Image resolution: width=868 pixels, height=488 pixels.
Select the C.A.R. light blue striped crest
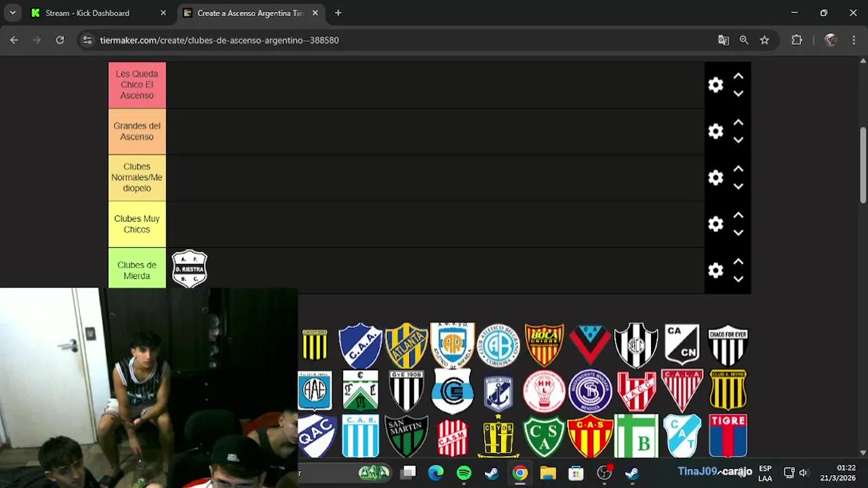click(360, 436)
